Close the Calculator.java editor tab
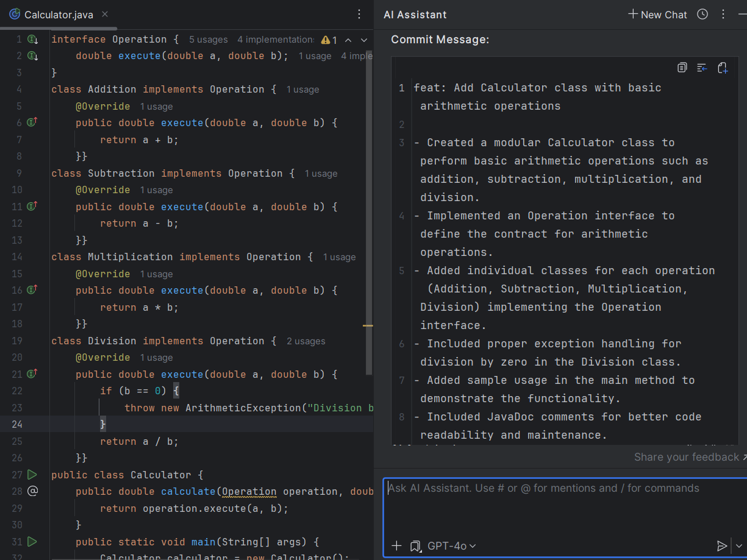Screen dimensions: 747x560 pyautogui.click(x=104, y=15)
